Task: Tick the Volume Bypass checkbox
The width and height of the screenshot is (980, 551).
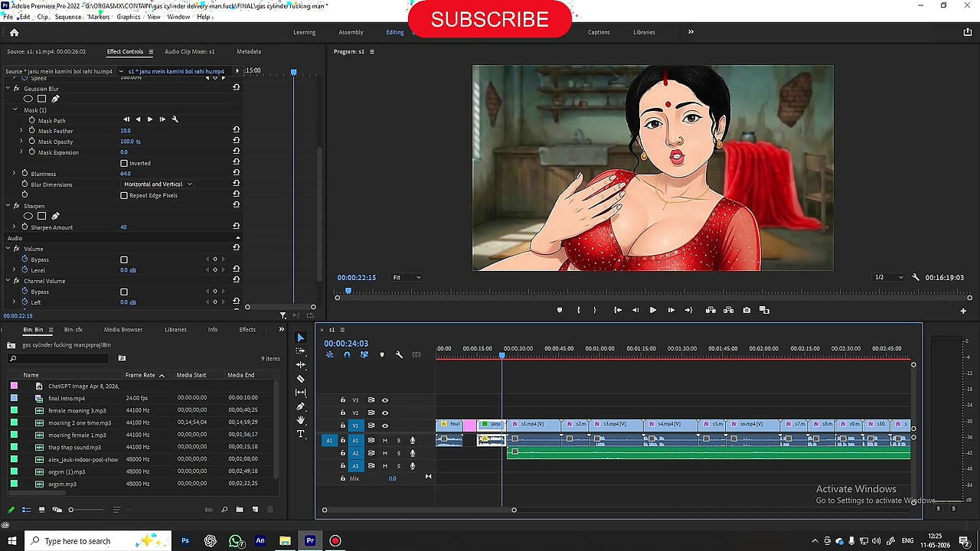Action: click(124, 259)
